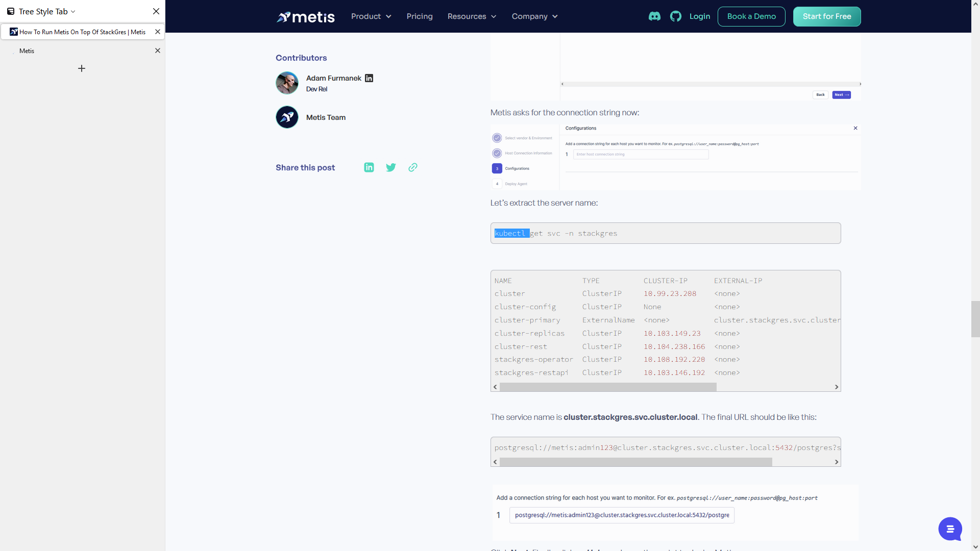Click the Start for Free button
The width and height of the screenshot is (980, 551).
tap(826, 16)
